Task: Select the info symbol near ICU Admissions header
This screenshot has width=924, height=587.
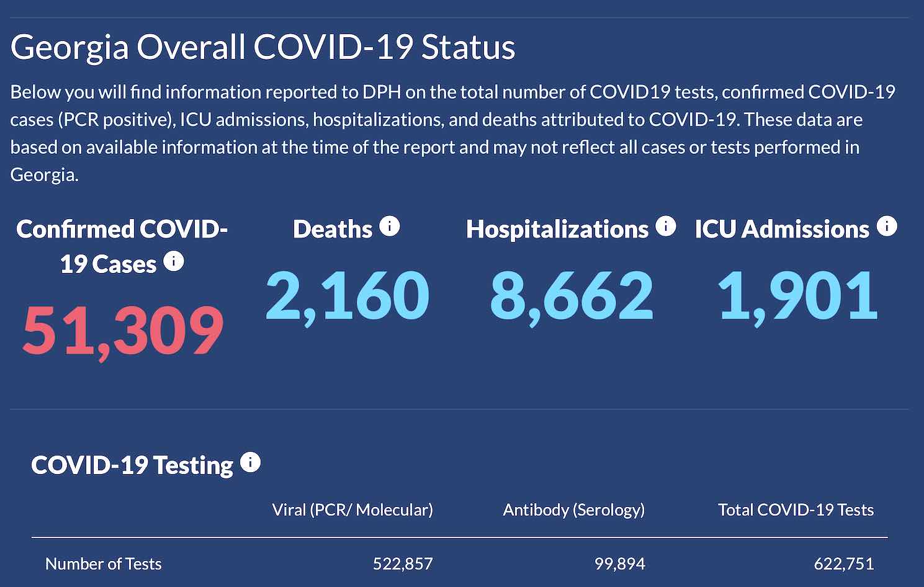Action: pos(886,225)
